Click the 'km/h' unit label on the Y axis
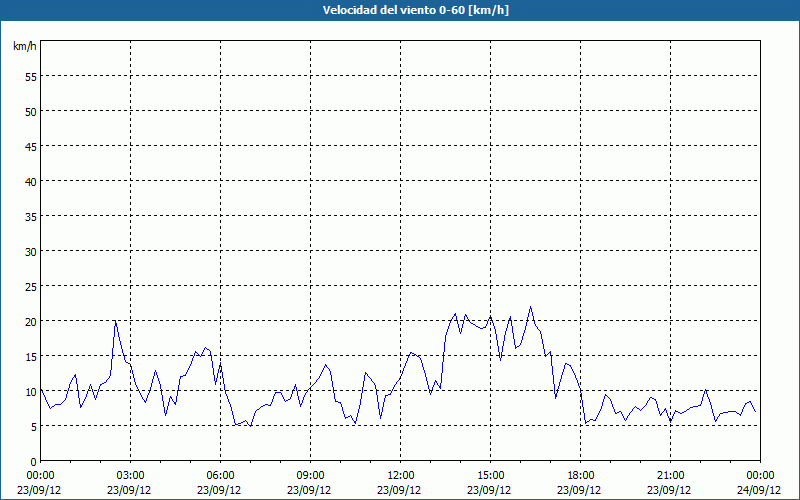 click(25, 46)
